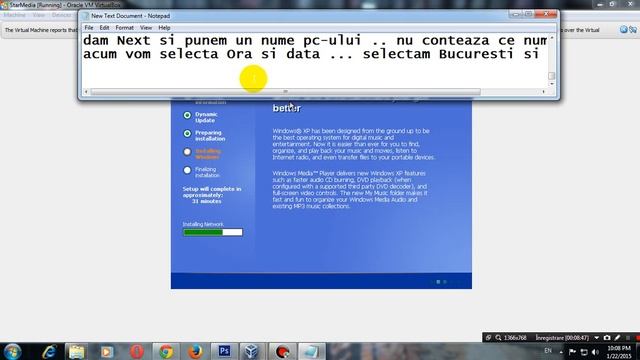Click Notepad vertical scroll down arrow
Screen dimensions: 640x360
pyautogui.click(x=552, y=84)
